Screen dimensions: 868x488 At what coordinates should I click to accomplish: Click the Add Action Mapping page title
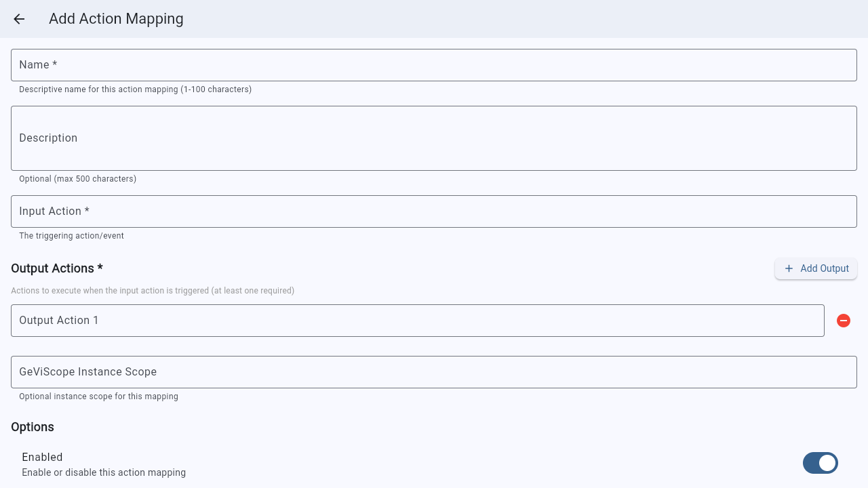coord(116,19)
